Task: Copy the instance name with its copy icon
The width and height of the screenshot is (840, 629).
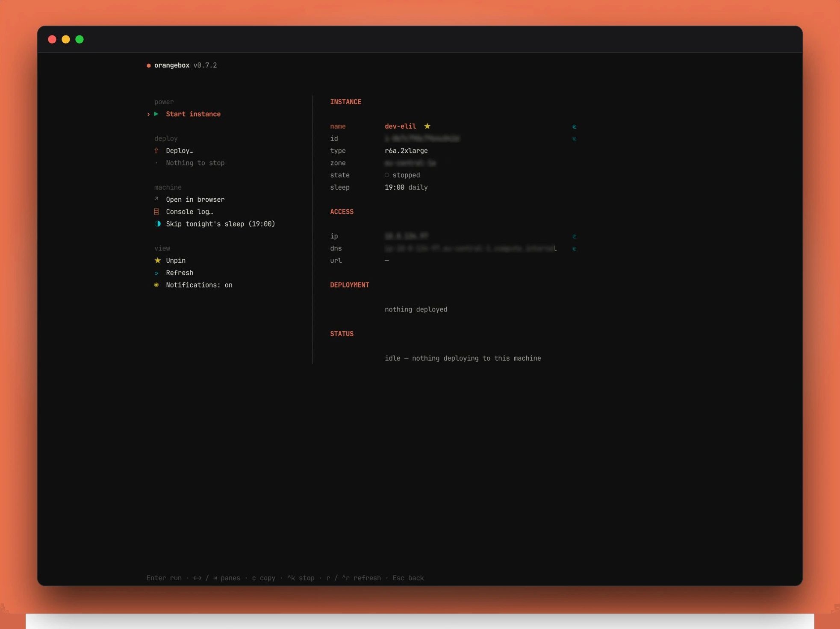Action: click(575, 126)
